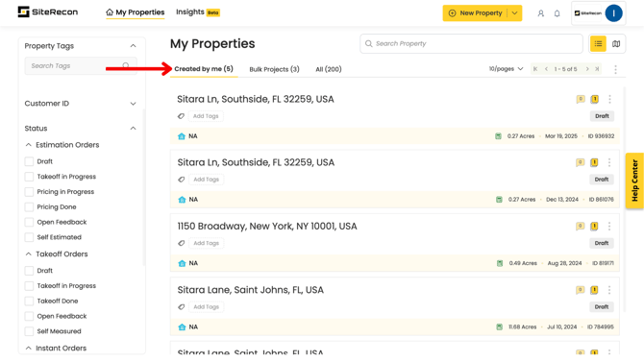This screenshot has width=644, height=362.
Task: Click Add Tags on property ID 784995
Action: [207, 307]
